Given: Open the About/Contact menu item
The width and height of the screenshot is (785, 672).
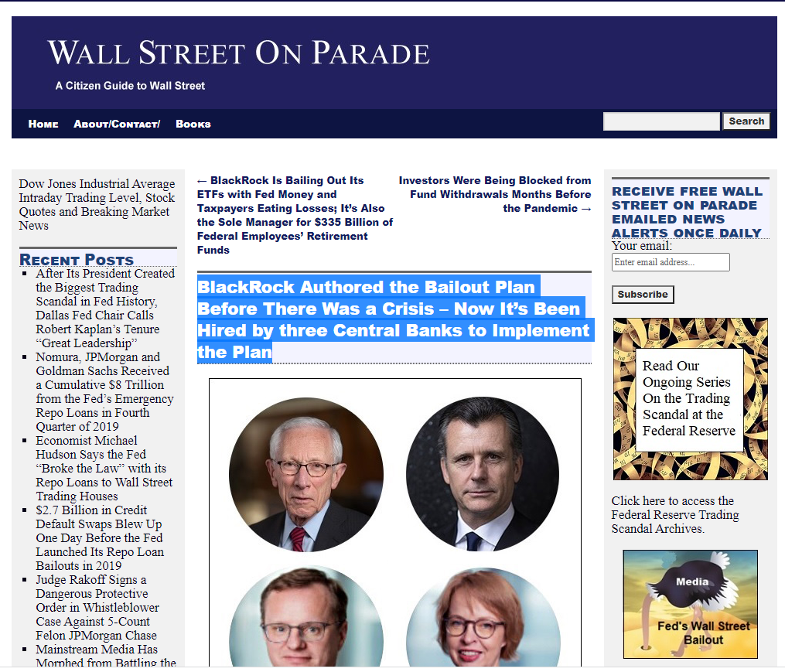Looking at the screenshot, I should tap(117, 124).
